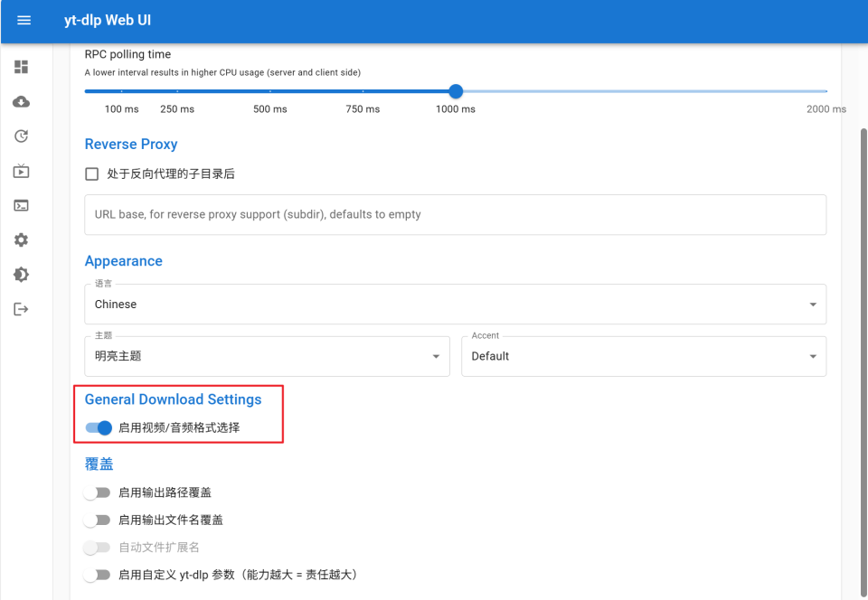Image resolution: width=868 pixels, height=600 pixels.
Task: Click the General Download Settings heading
Action: 174,399
